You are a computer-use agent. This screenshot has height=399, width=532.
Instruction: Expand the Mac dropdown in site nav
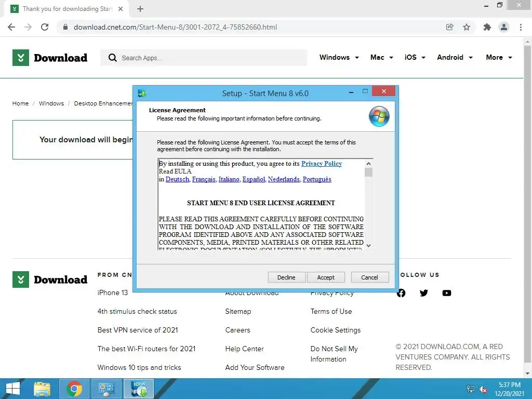tap(382, 57)
